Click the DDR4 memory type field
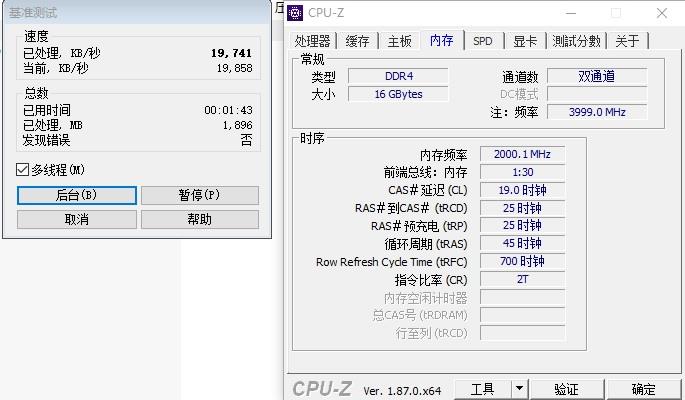Image resolution: width=685 pixels, height=400 pixels. coord(398,76)
